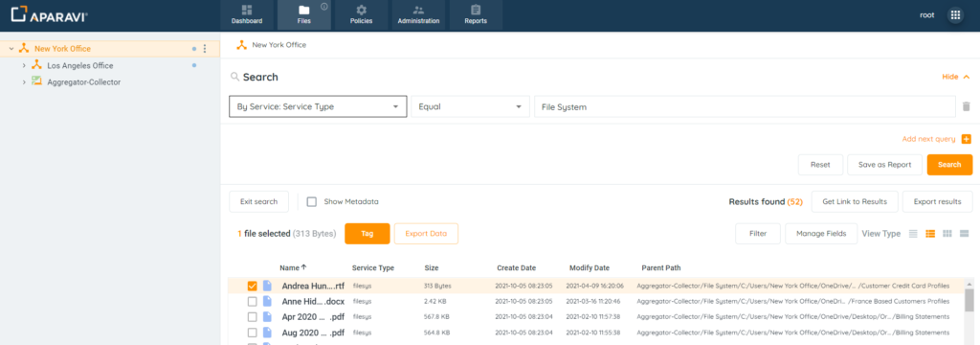Click the root user label
This screenshot has width=980, height=345.
tap(926, 15)
